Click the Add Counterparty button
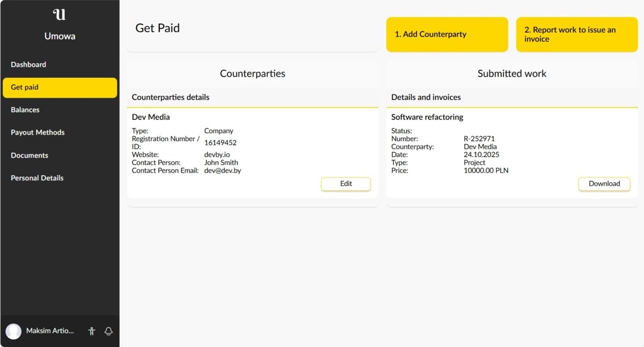Viewport: 644px width, 347px height. click(447, 34)
